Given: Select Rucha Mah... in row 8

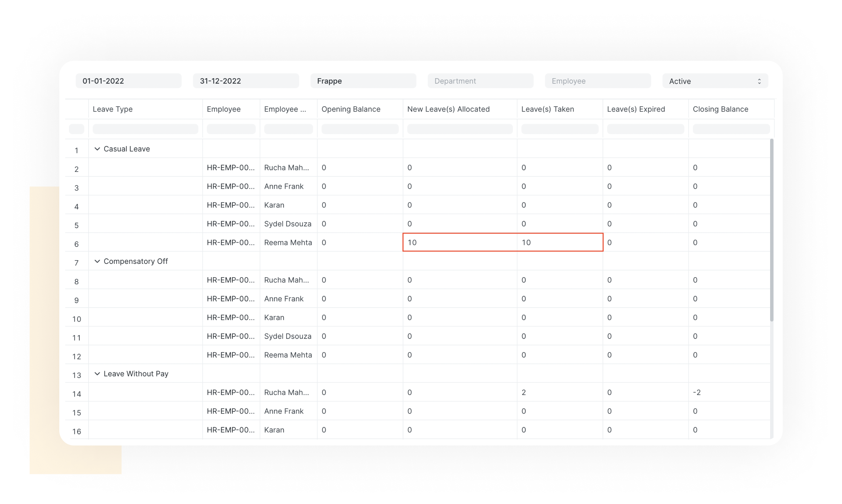Looking at the screenshot, I should pos(288,280).
